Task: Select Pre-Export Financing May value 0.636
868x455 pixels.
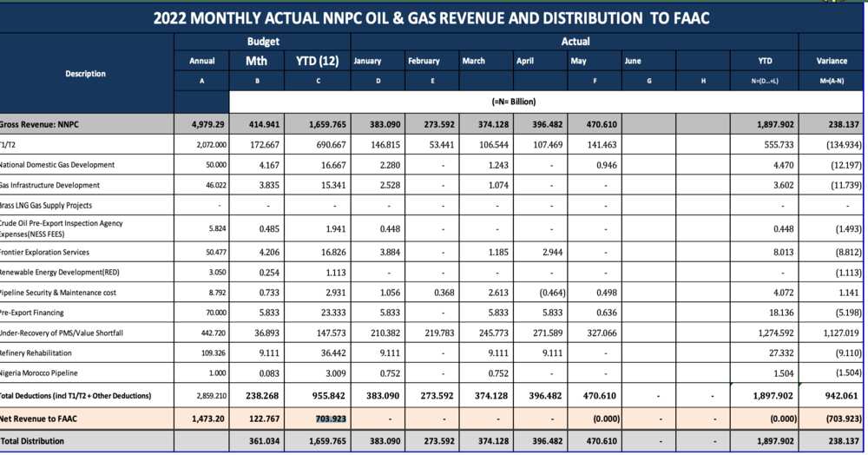Action: coord(607,313)
